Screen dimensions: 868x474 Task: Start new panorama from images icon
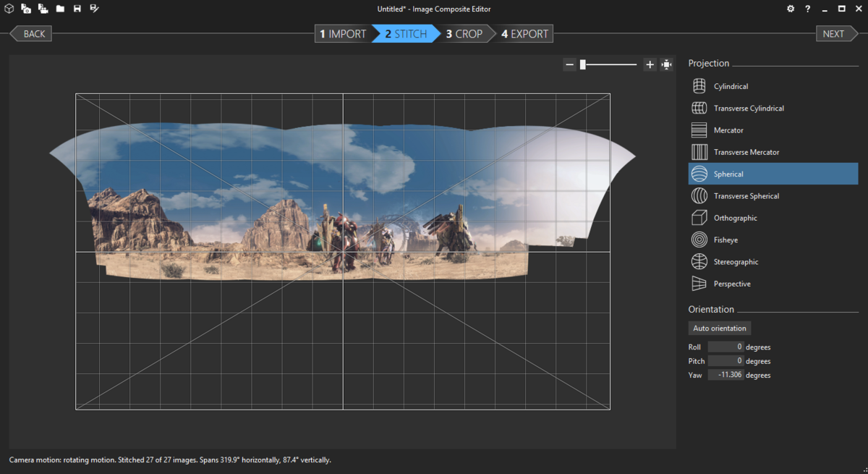26,9
